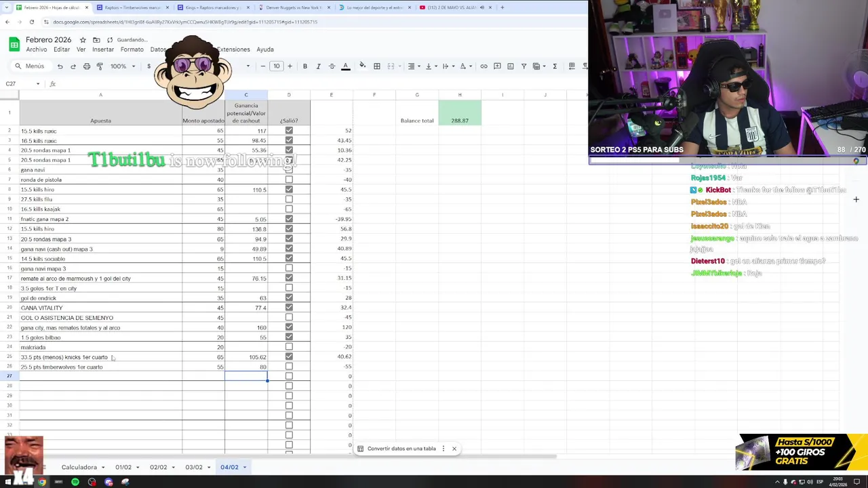
Task: Open the Name Box dropdown arrow
Action: pos(38,84)
